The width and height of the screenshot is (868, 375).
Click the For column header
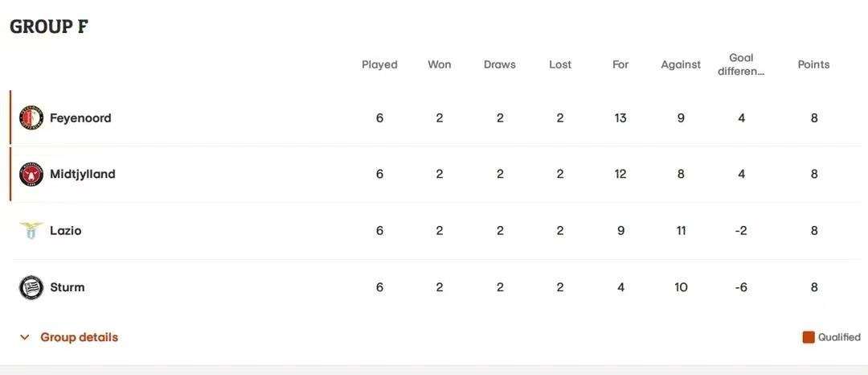(620, 64)
